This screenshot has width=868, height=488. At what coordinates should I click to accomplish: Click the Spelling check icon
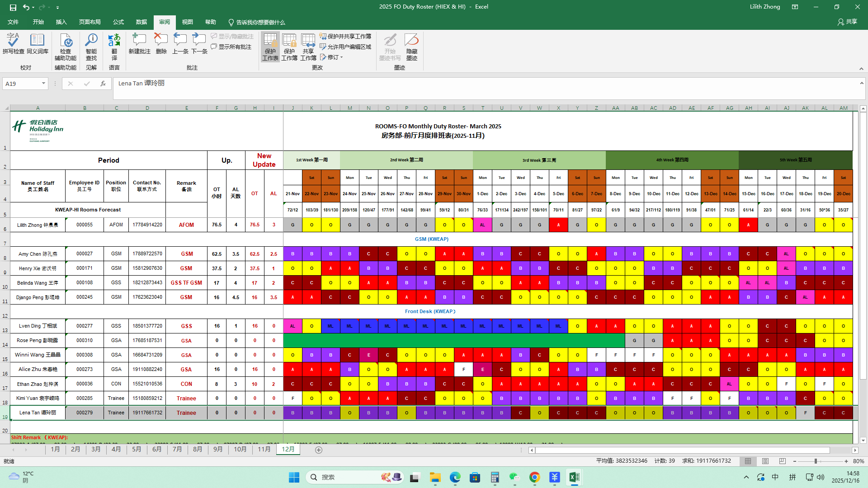(13, 44)
